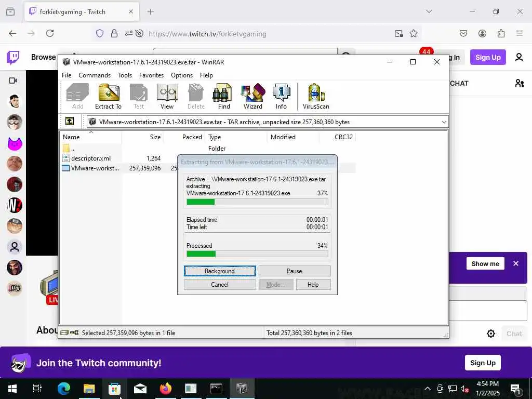Open Microsoft Store from the taskbar
This screenshot has width=532, height=399.
[x=114, y=388]
